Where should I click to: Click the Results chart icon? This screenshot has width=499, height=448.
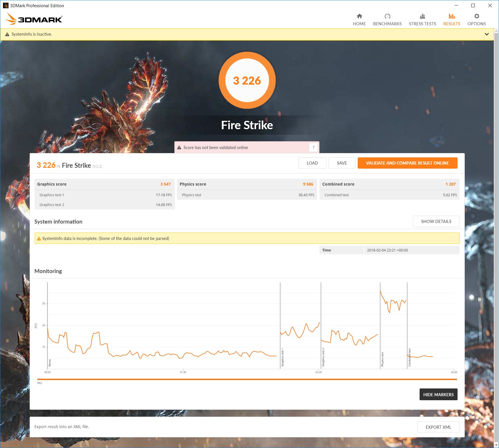pos(452,16)
